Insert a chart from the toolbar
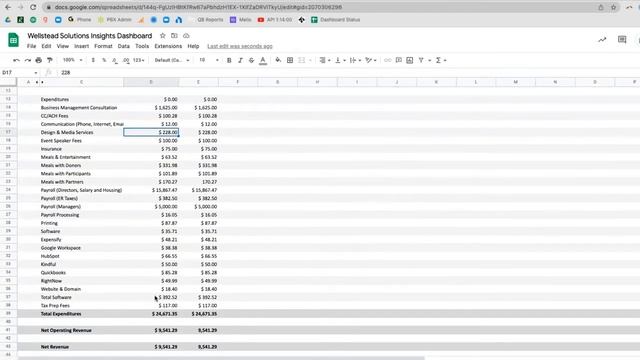 tap(410, 60)
